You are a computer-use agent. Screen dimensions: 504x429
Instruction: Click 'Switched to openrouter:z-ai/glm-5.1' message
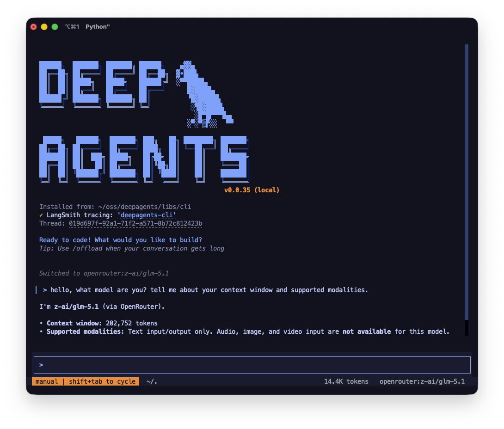click(x=104, y=274)
